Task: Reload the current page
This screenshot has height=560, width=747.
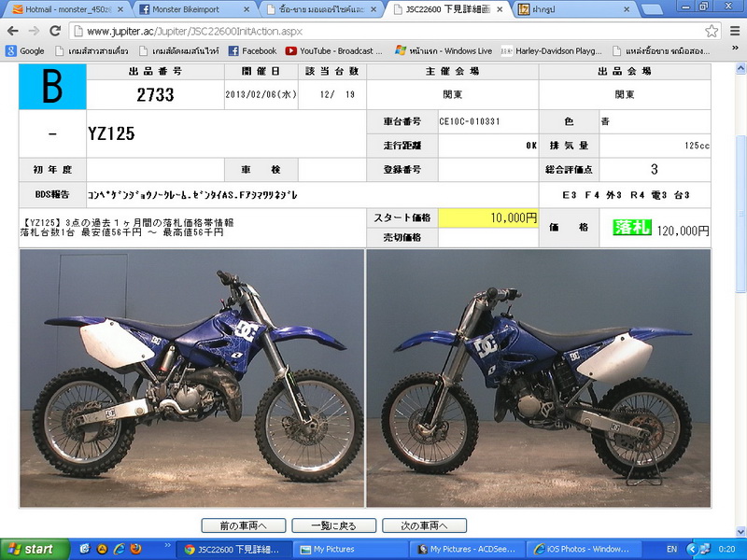Action: point(55,32)
